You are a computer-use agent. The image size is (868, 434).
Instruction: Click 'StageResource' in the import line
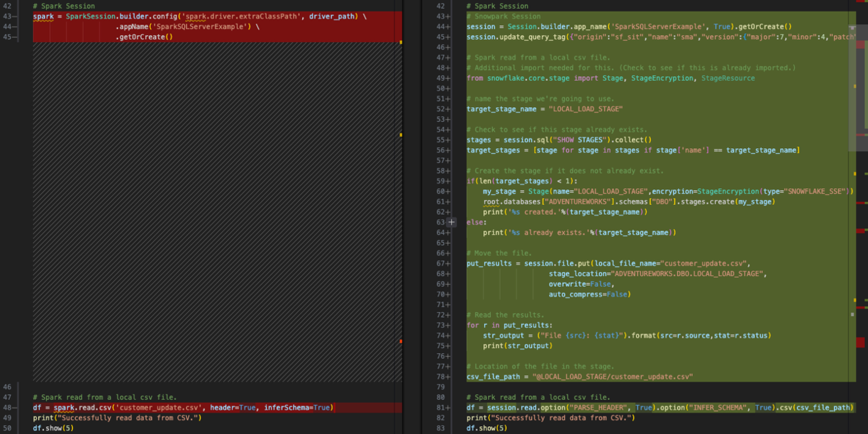click(x=728, y=78)
